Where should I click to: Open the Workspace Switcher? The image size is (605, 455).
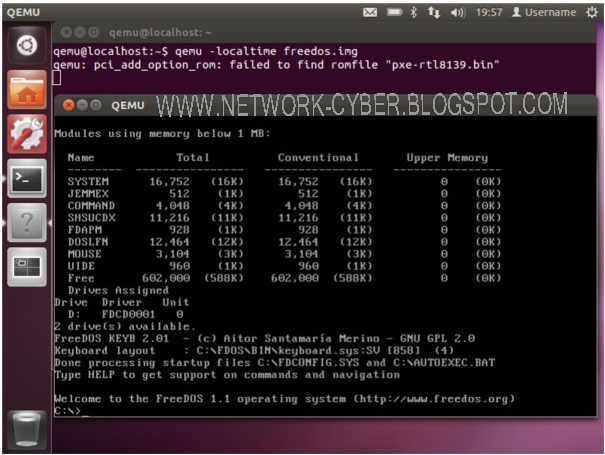(27, 267)
